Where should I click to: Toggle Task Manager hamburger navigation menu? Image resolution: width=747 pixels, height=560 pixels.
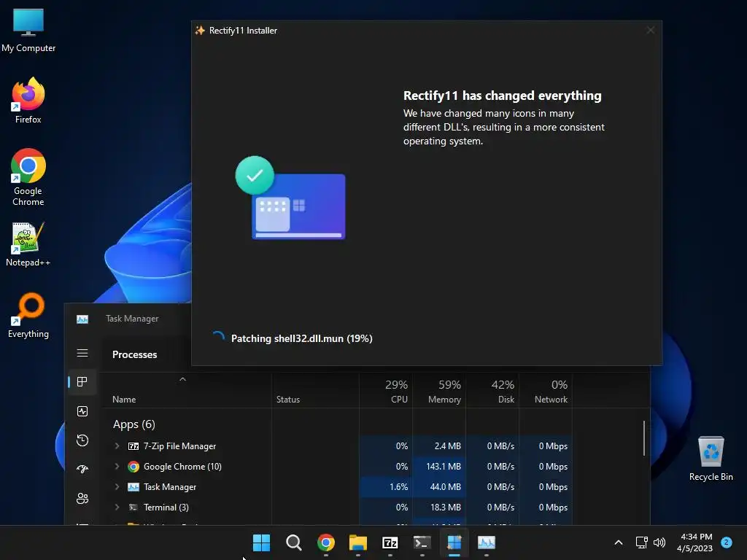[x=82, y=353]
